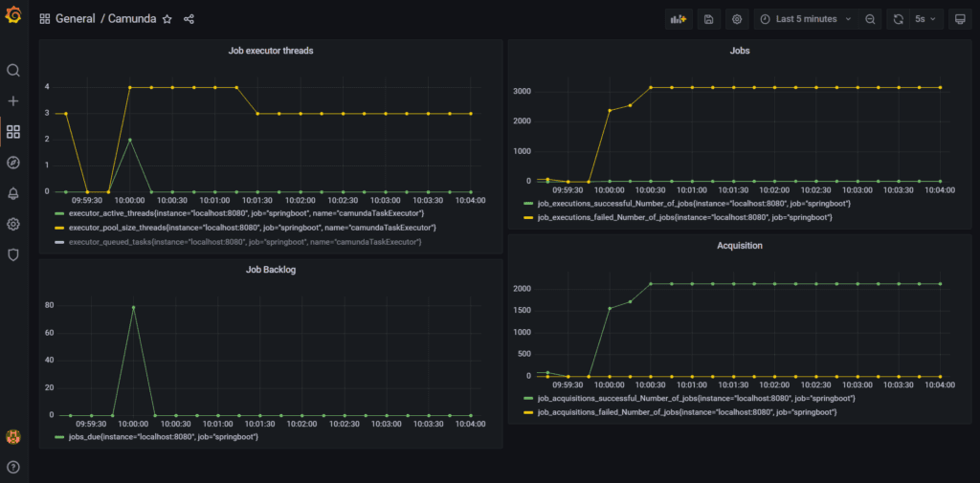Click the 10:04:00 tick label in Jobs graph
Image resolution: width=980 pixels, height=483 pixels.
(x=940, y=191)
